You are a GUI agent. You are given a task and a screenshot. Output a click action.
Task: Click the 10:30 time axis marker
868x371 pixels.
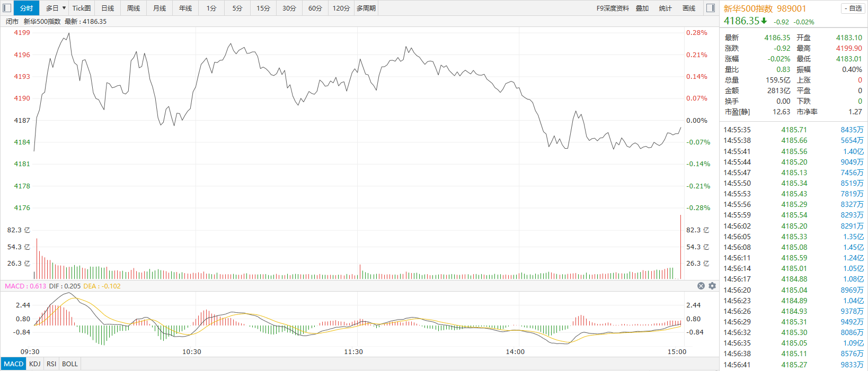click(191, 351)
